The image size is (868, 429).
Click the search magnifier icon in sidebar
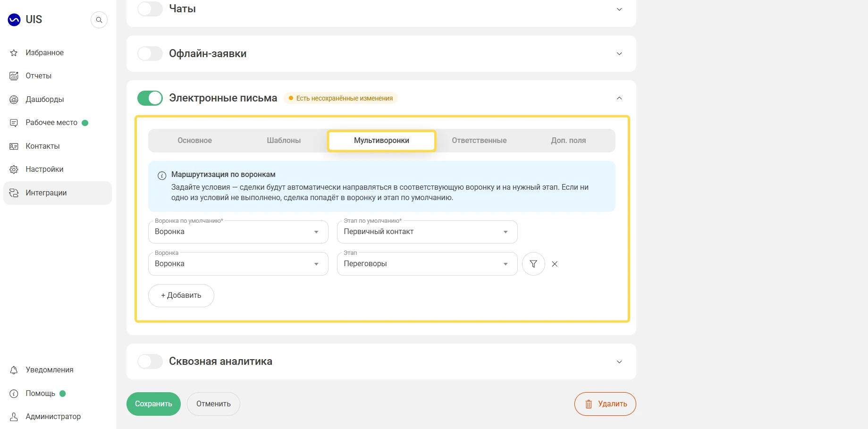[99, 20]
